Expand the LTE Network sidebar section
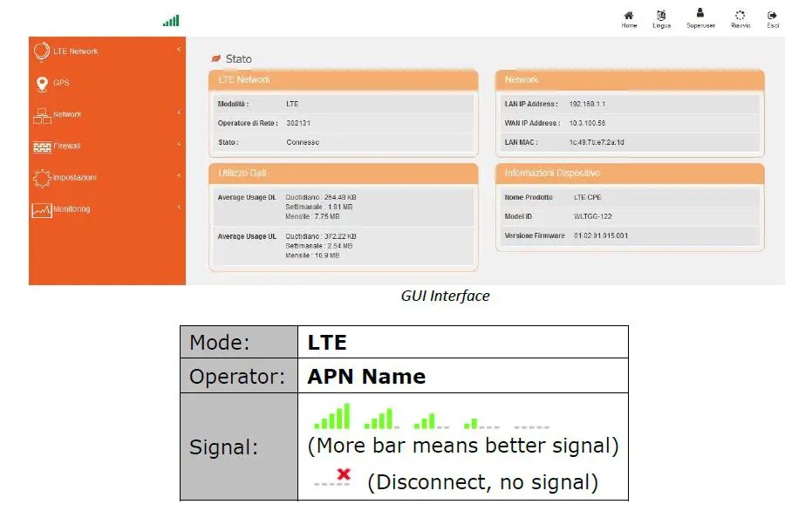This screenshot has height=518, width=812. [179, 51]
